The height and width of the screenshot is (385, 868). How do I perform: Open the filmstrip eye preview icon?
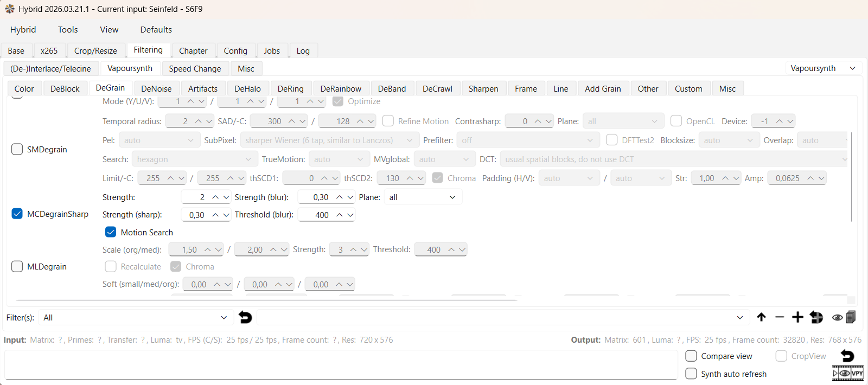click(x=845, y=373)
